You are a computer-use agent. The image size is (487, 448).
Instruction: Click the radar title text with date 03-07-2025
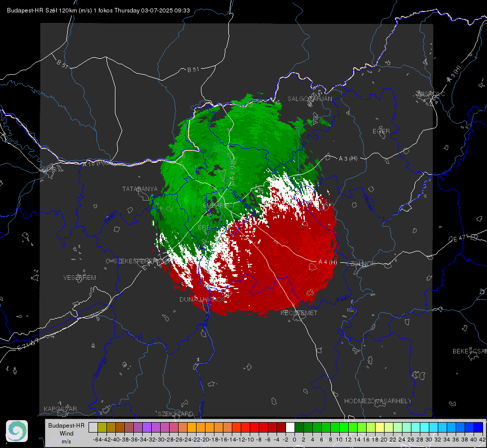click(98, 10)
